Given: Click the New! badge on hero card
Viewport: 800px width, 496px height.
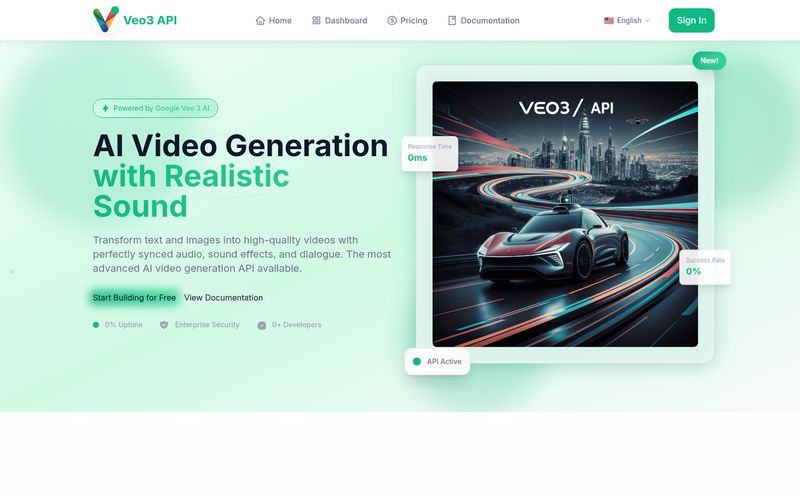Looking at the screenshot, I should (x=709, y=61).
